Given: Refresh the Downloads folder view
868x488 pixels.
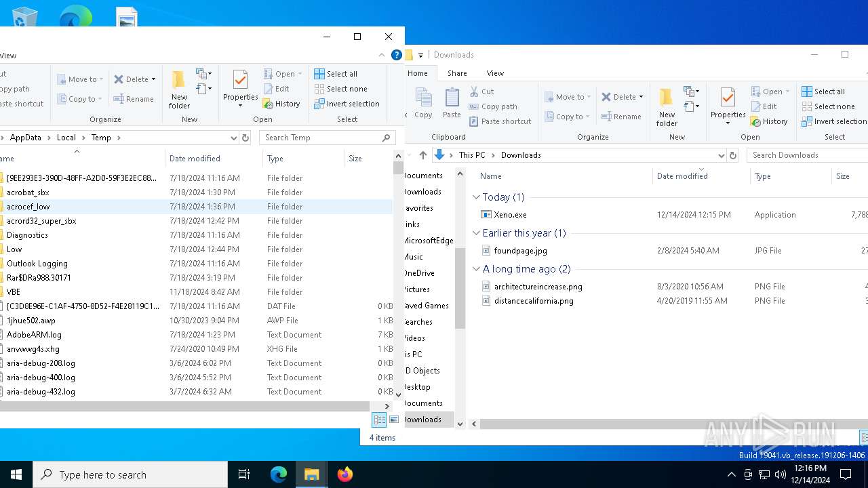Looking at the screenshot, I should pos(733,155).
